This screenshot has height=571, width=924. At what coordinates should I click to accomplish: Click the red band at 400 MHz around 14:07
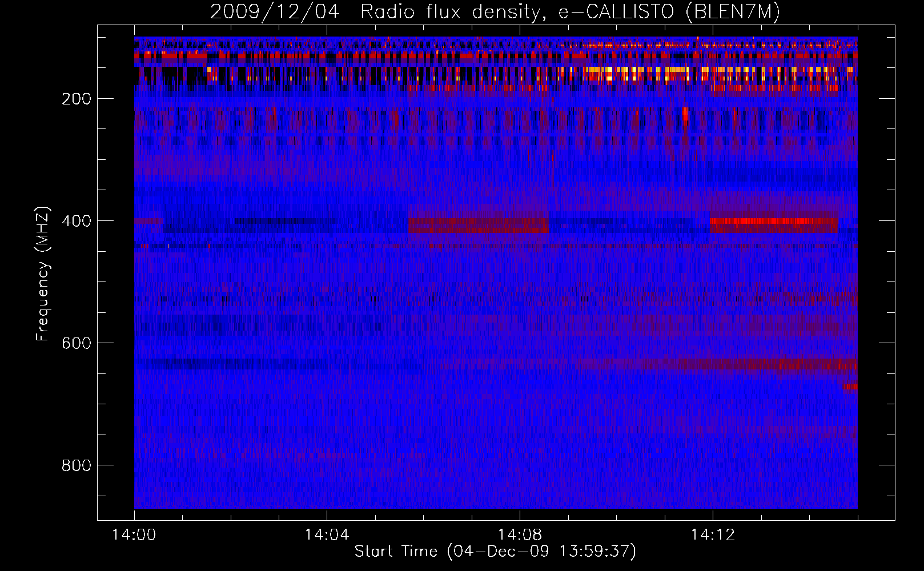pos(479,225)
